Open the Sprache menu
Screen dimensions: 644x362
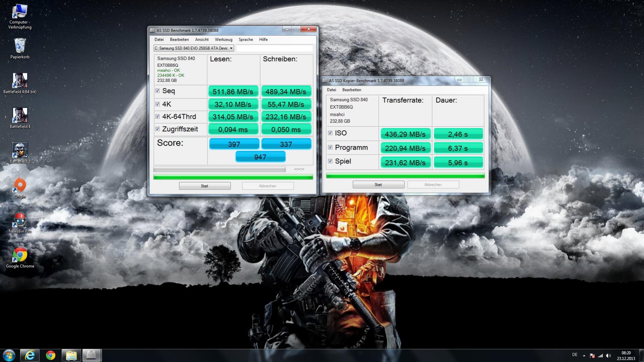(246, 40)
